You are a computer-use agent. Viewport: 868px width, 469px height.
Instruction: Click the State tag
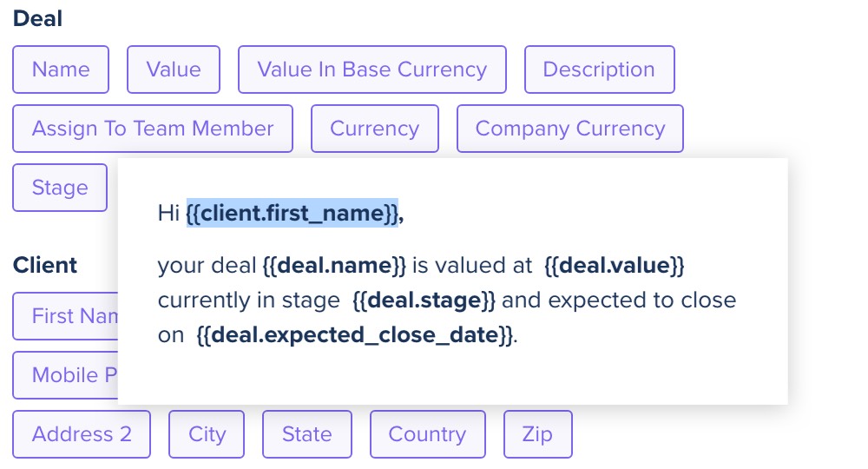click(307, 434)
